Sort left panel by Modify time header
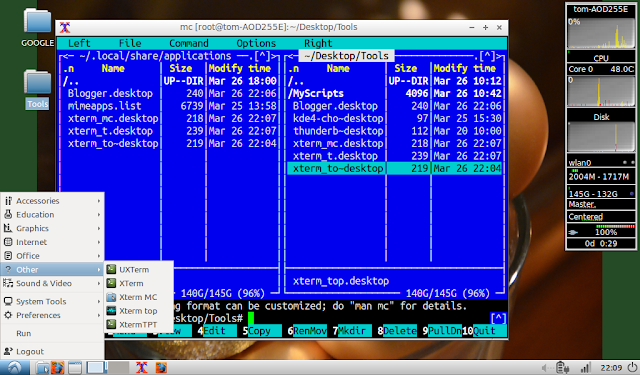This screenshot has height=375, width=640. click(240, 68)
